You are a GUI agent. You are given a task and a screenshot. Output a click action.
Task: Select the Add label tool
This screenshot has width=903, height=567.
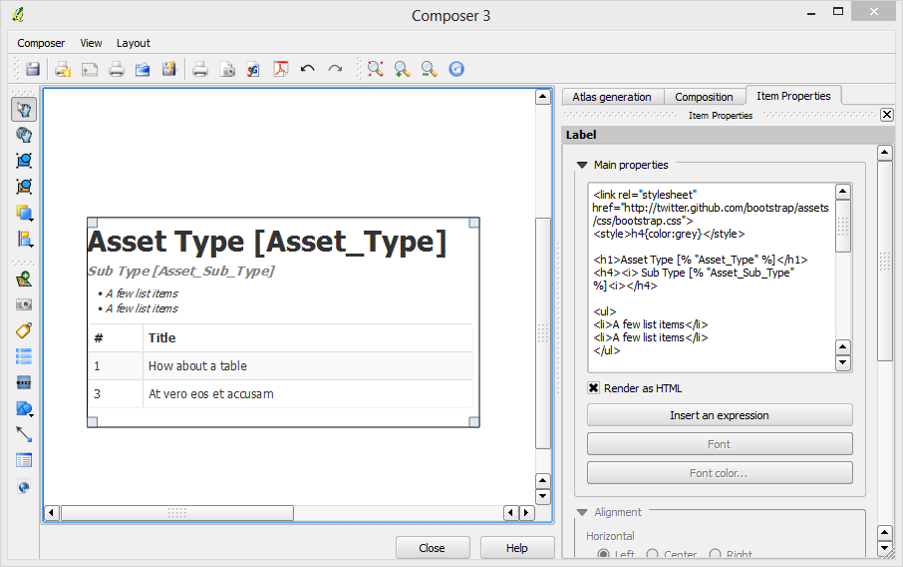click(24, 330)
